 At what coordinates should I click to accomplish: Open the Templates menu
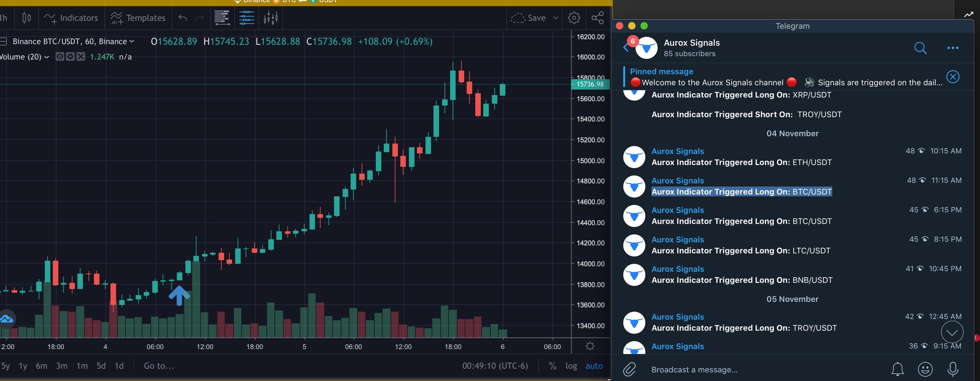point(138,18)
